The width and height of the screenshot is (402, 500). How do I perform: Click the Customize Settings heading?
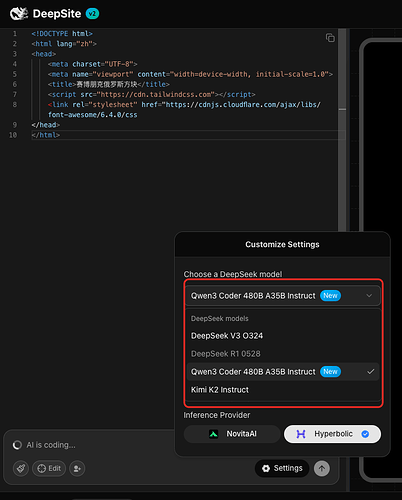pyautogui.click(x=282, y=244)
